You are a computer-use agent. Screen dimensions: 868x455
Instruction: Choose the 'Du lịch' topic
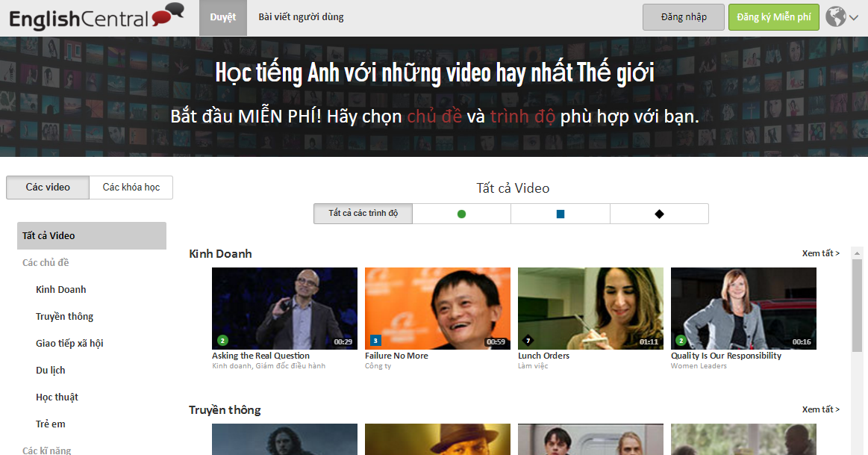tap(50, 371)
